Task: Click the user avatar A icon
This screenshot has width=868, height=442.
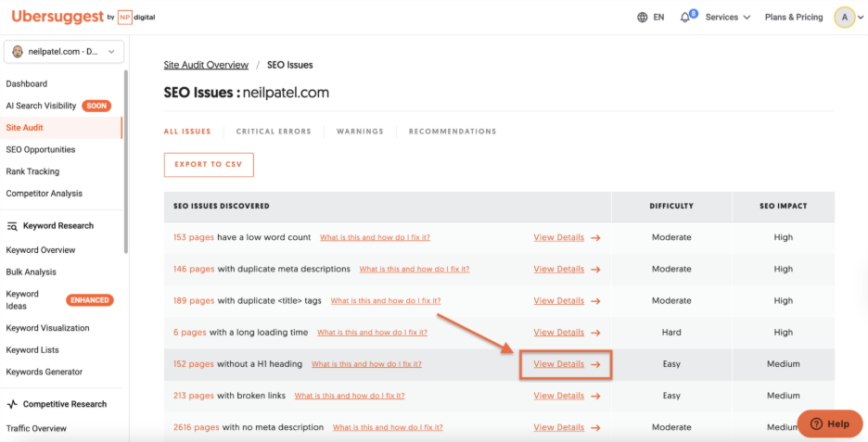Action: (845, 18)
